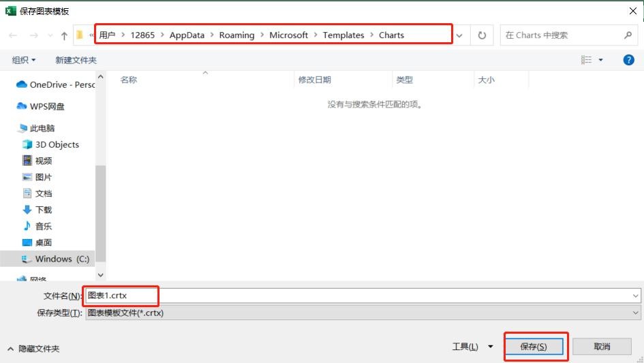Click 新建文件夹 to create folder
This screenshot has width=644, height=363.
(76, 60)
